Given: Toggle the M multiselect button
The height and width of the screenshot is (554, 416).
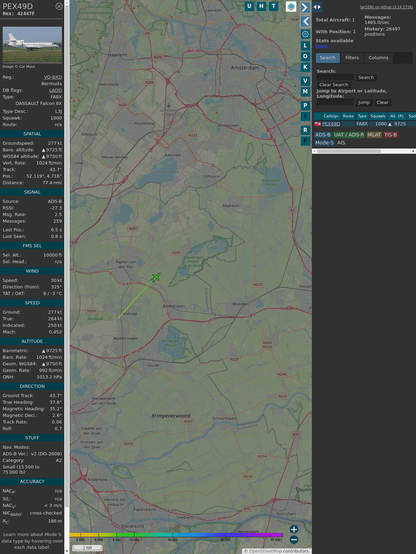Looking at the screenshot, I should tap(305, 92).
